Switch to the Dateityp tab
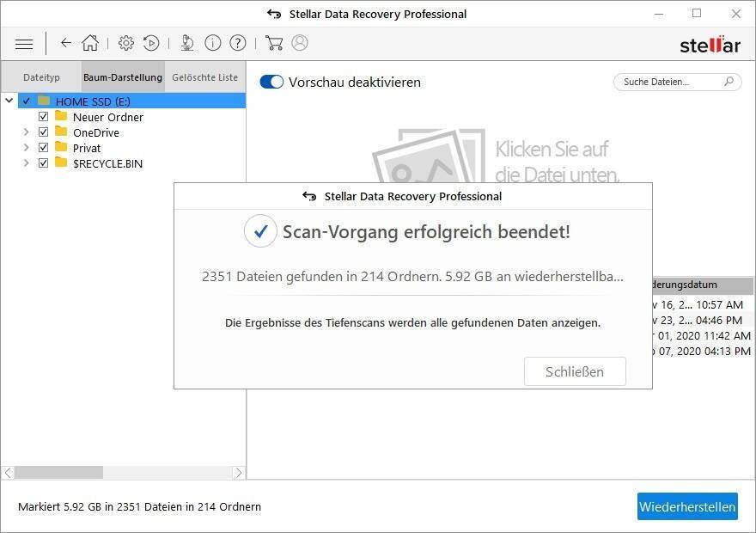756x533 pixels. [41, 77]
